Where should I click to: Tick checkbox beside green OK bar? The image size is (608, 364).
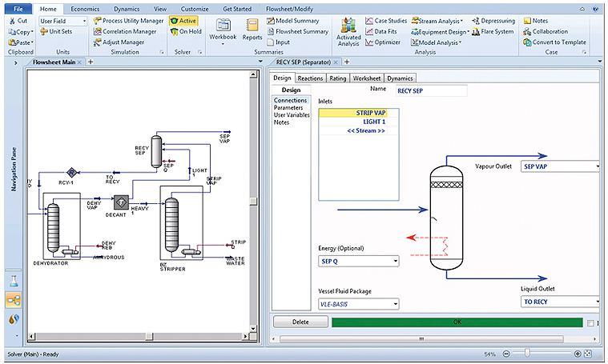(x=590, y=322)
